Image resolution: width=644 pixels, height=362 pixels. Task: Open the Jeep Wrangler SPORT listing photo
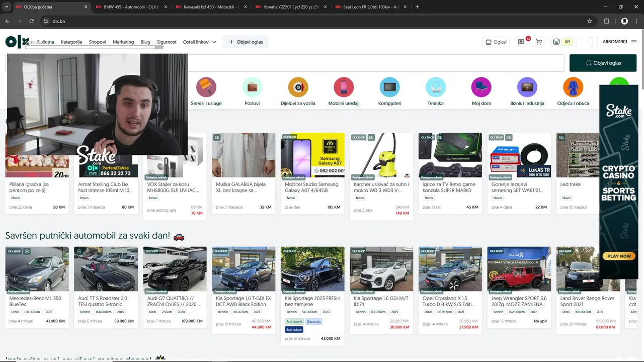coord(519,269)
